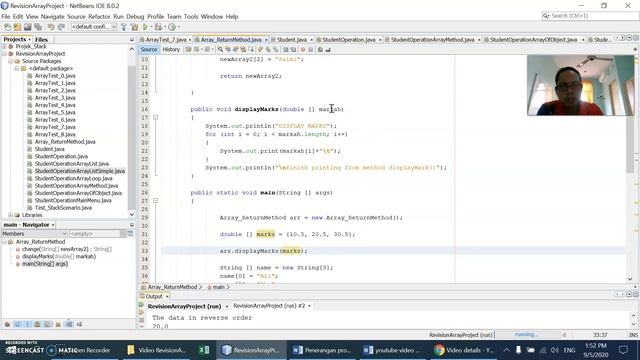Viewport: 640px width, 360px height.
Task: Switch to the Files tab
Action: click(41, 40)
